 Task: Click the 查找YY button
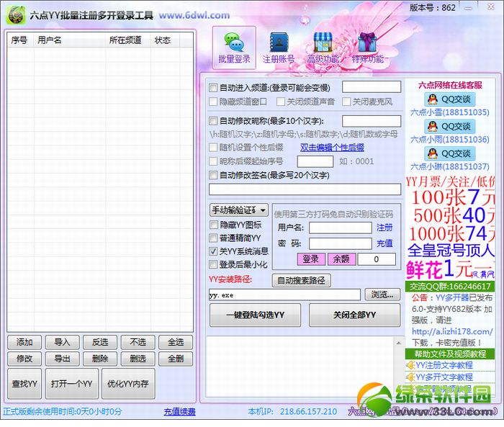(24, 384)
